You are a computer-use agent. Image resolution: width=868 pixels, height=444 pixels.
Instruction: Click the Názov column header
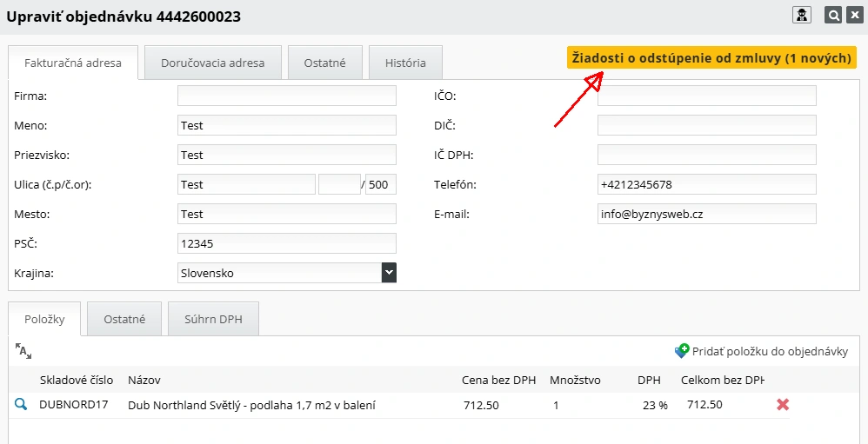click(x=144, y=380)
